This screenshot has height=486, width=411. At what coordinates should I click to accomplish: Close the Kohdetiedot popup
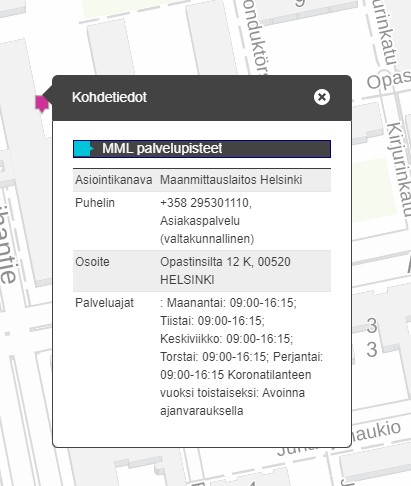[x=322, y=97]
